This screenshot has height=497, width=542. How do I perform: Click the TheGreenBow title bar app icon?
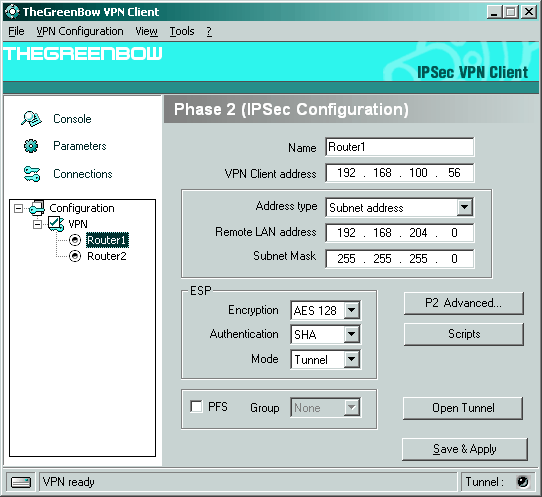[12, 12]
